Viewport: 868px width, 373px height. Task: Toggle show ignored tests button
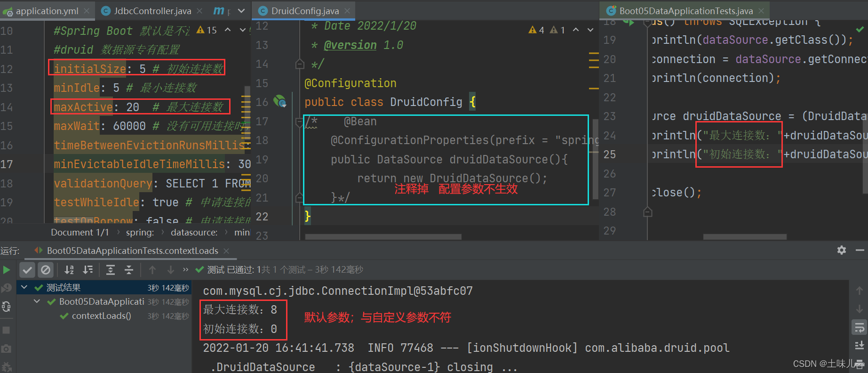46,270
